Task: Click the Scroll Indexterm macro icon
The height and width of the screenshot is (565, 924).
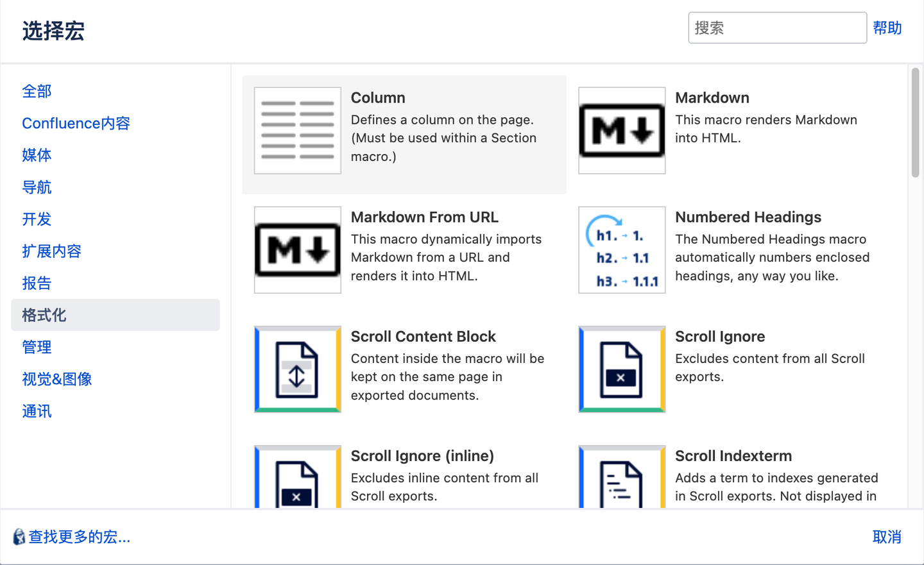Action: pos(621,478)
